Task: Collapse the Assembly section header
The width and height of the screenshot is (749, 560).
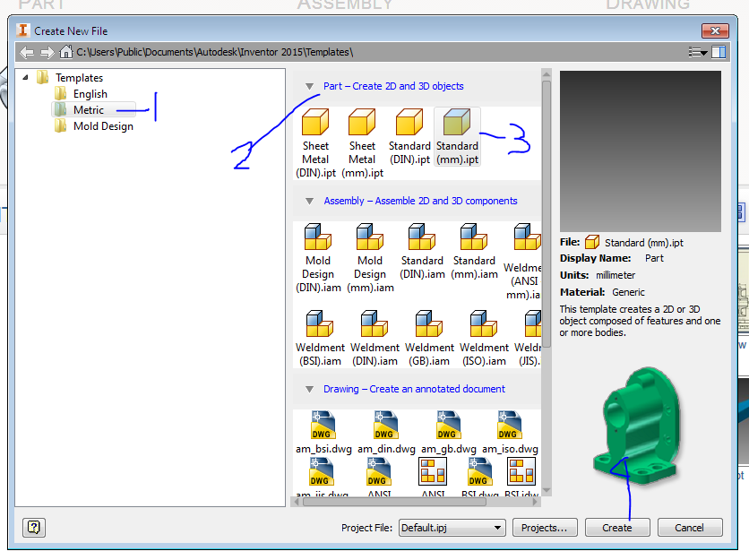Action: tap(310, 201)
